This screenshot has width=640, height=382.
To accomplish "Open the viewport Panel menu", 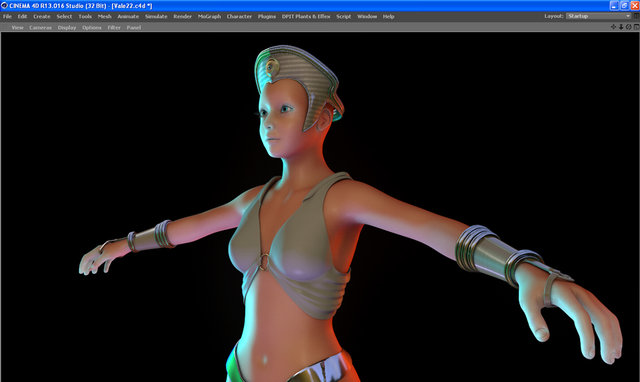I will pos(134,27).
